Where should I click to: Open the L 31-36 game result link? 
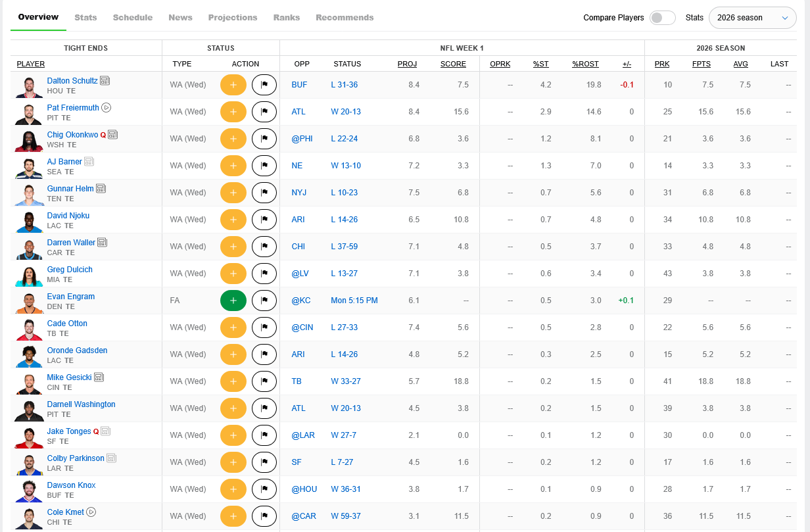(345, 85)
